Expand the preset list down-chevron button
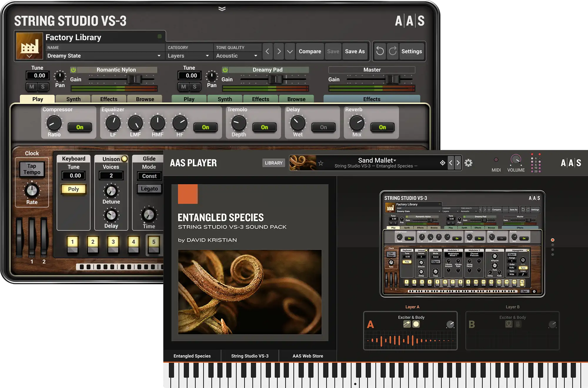Image resolution: width=588 pixels, height=388 pixels. 290,51
